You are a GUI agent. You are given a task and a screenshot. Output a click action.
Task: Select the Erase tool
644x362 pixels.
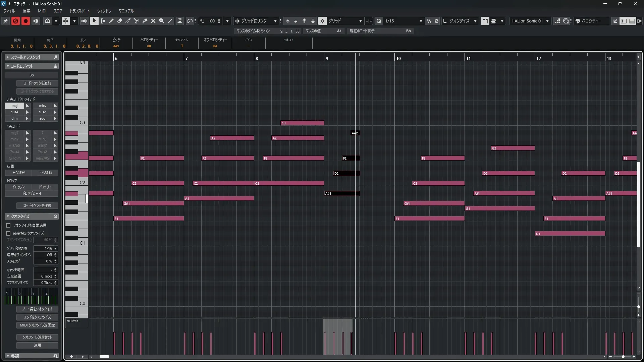pyautogui.click(x=120, y=21)
